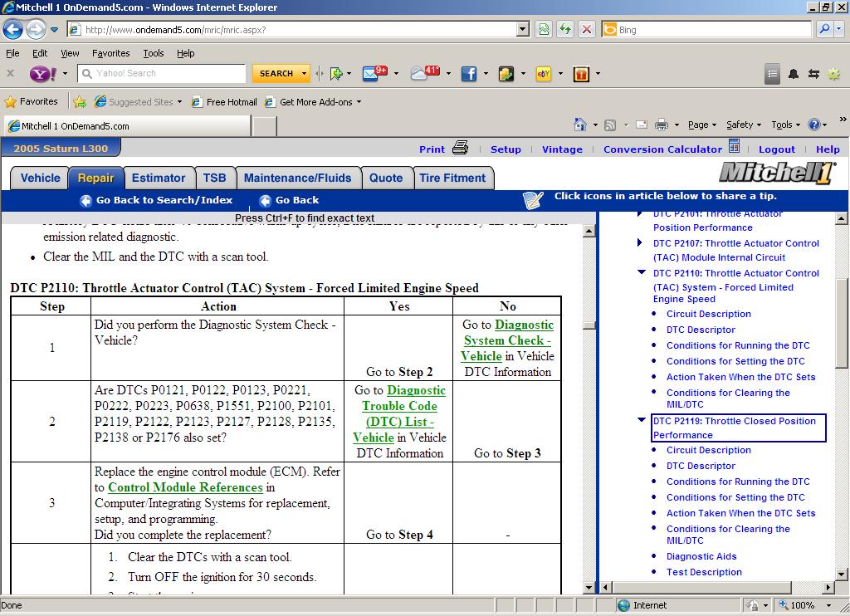The height and width of the screenshot is (616, 850).
Task: Open the Safety dropdown menu
Action: [743, 125]
